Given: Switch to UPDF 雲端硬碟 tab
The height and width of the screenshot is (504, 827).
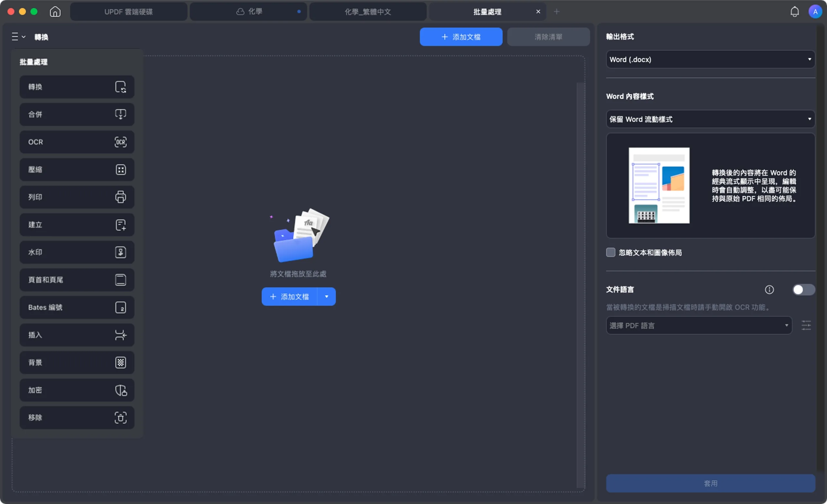Looking at the screenshot, I should (x=129, y=12).
